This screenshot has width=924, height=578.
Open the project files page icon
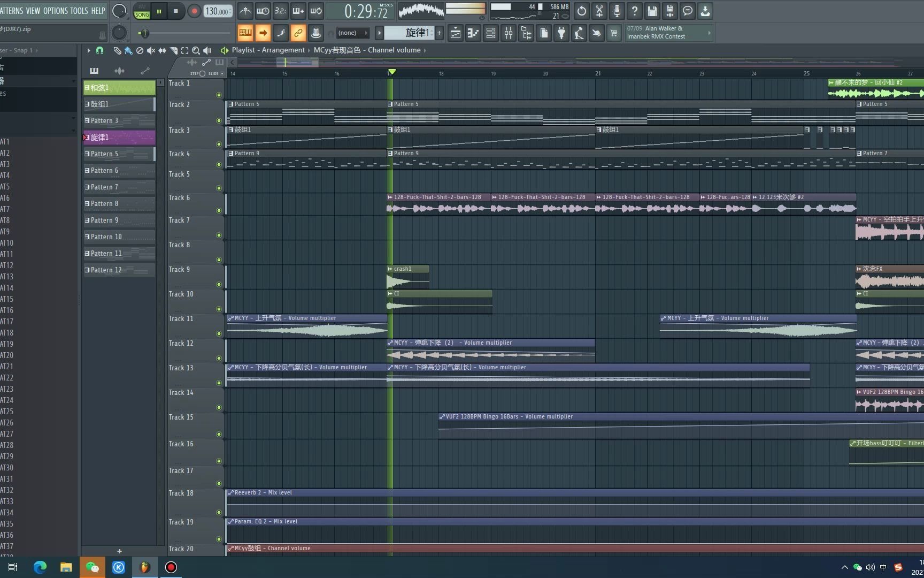(543, 33)
